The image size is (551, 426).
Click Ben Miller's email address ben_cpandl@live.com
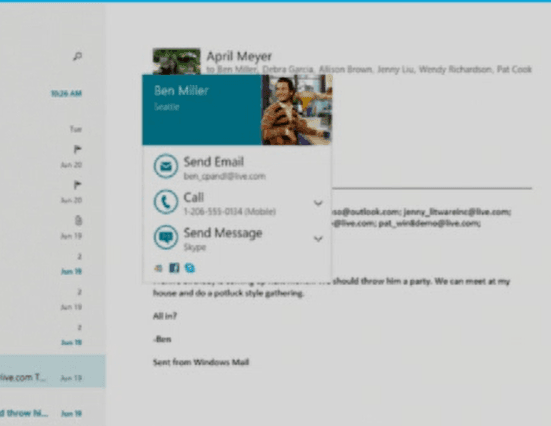(x=225, y=176)
